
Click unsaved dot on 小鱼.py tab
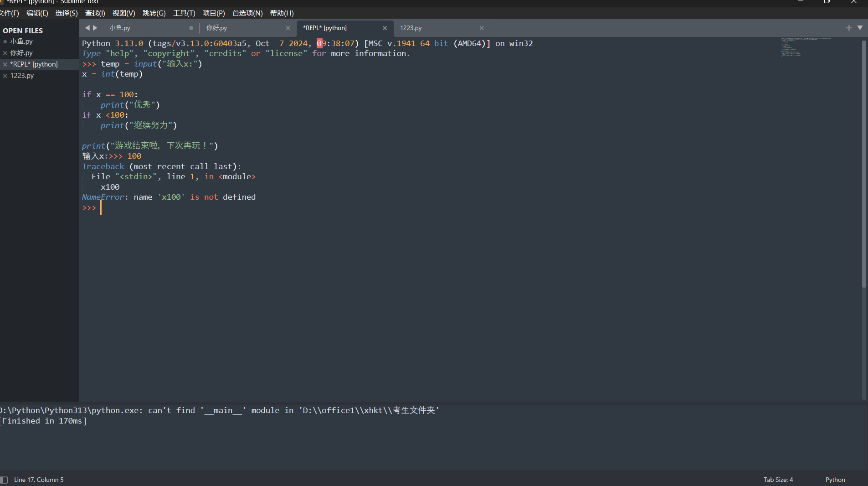191,28
